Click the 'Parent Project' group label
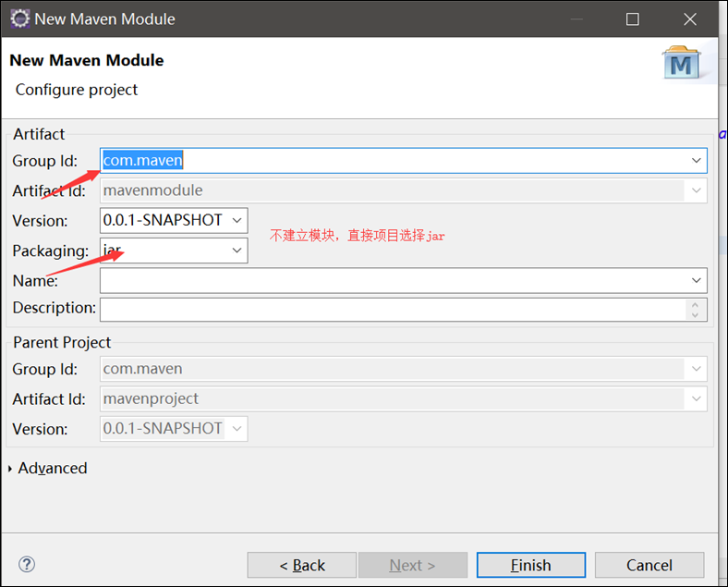The width and height of the screenshot is (728, 587). (62, 342)
